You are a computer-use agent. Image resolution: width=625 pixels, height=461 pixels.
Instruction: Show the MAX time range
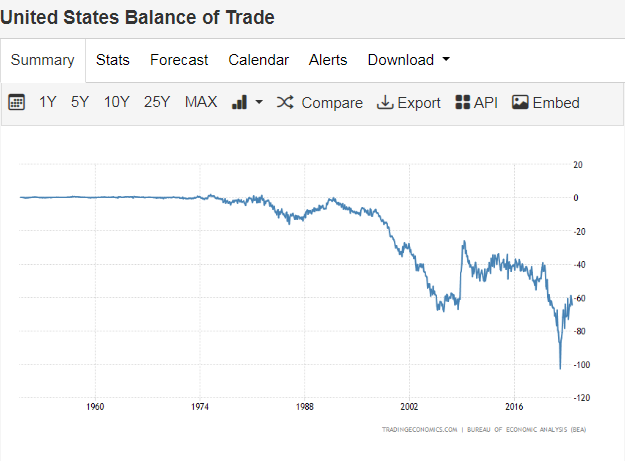click(201, 102)
